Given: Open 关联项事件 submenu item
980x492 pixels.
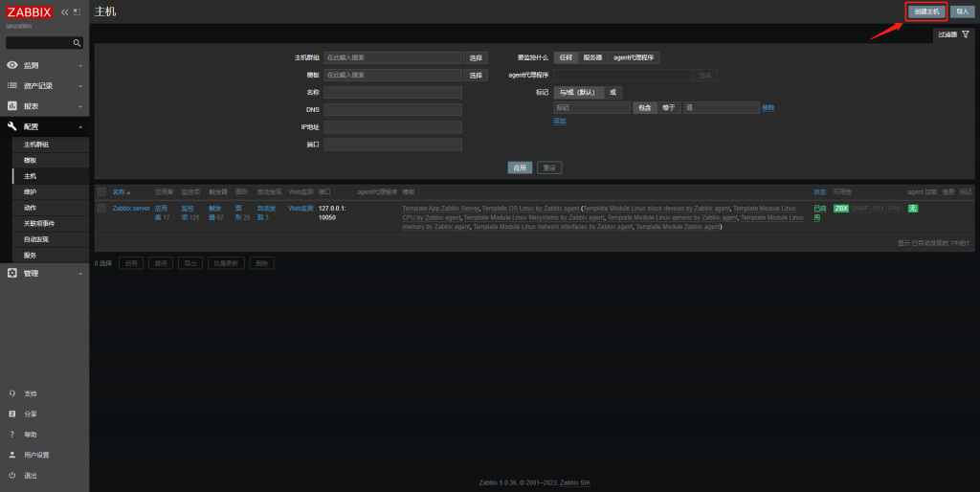Looking at the screenshot, I should (51, 223).
